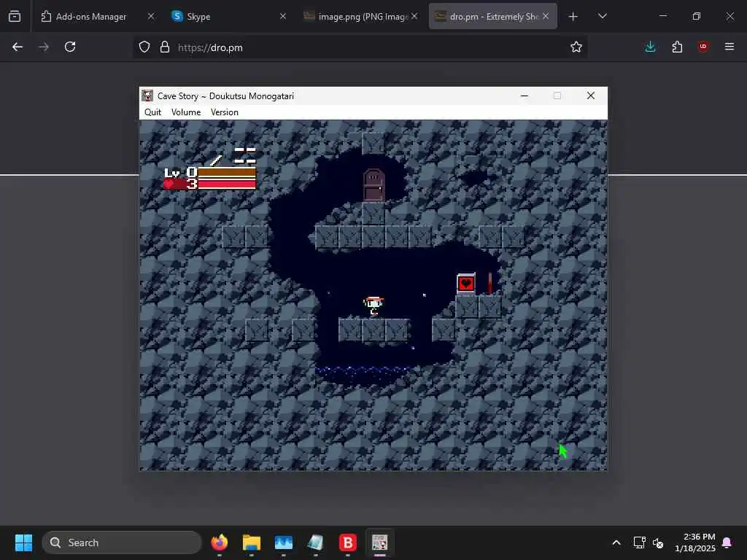This screenshot has height=560, width=747.
Task: Show hidden system tray icons
Action: 616,542
